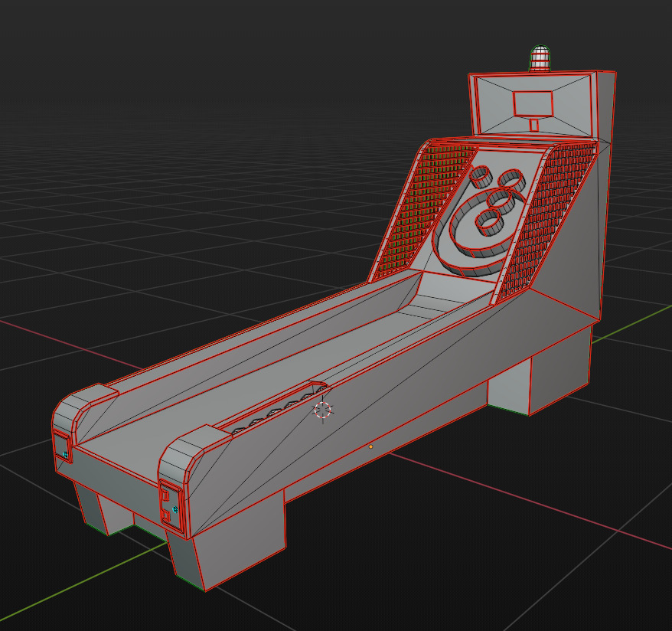Click the rectangular score display on backboard
Viewport: 672px width, 631px height.
(x=533, y=103)
